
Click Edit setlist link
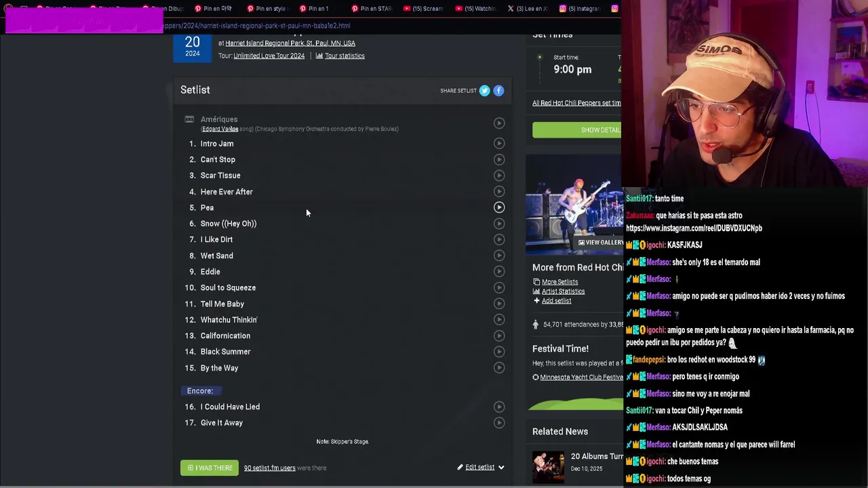[x=479, y=467]
